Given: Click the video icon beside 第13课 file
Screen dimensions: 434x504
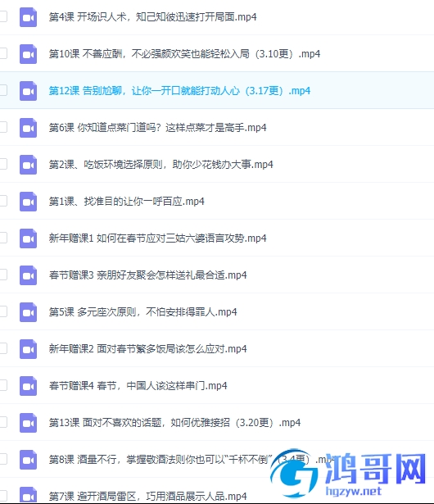Looking at the screenshot, I should click(29, 423).
